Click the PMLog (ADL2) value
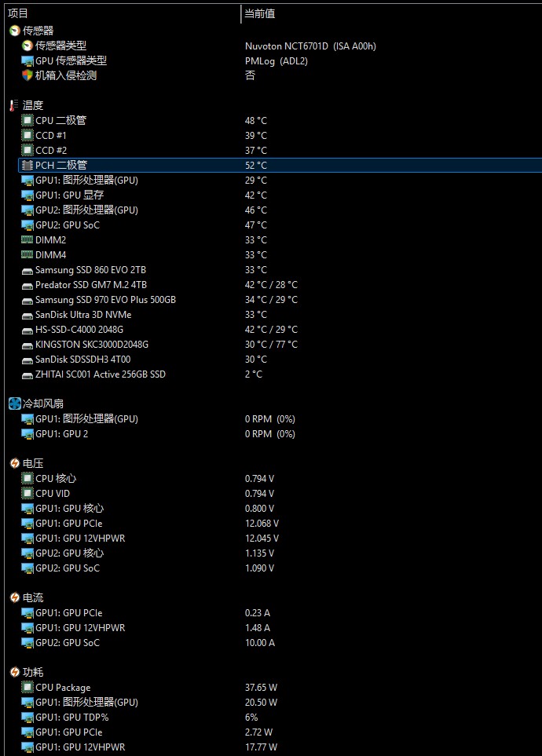 point(276,61)
